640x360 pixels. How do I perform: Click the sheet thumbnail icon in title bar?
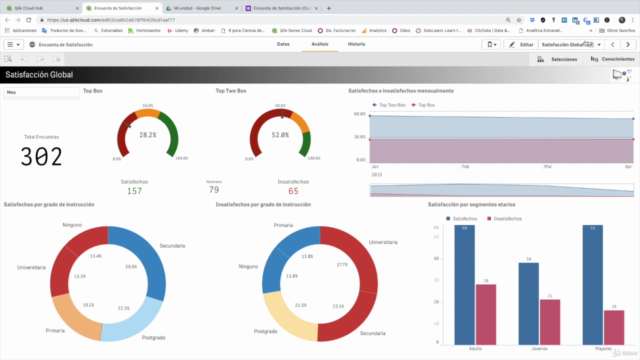622,75
